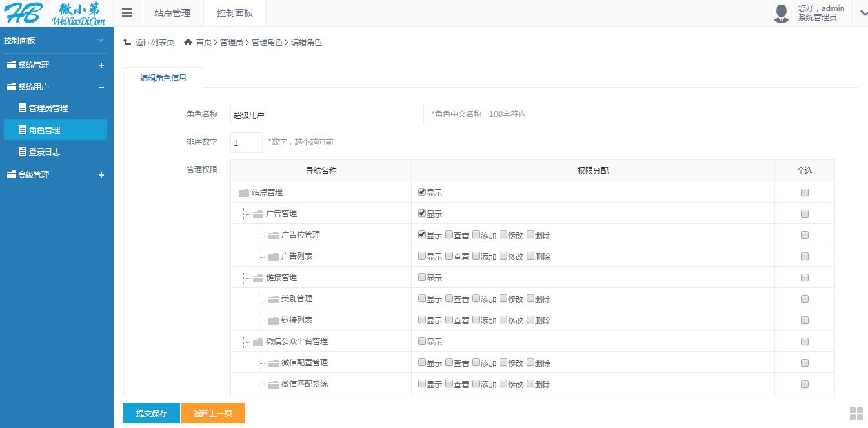Viewport: 868px width, 428px height.
Task: Go to 管理员 in the breadcrumb
Action: coord(231,42)
